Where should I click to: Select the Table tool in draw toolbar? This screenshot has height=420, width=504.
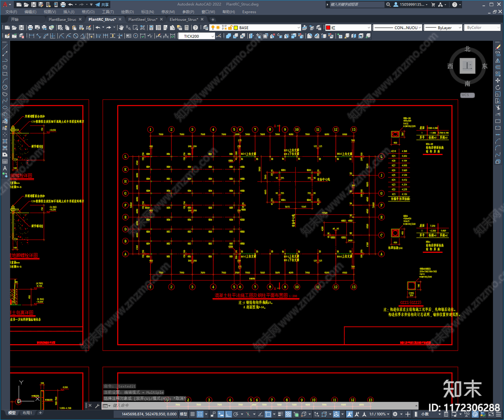click(x=5, y=162)
